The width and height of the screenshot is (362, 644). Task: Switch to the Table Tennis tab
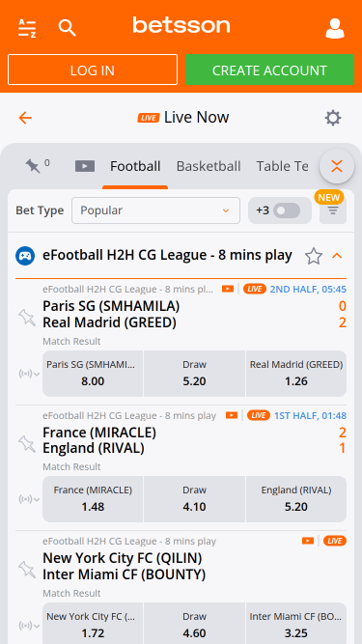tap(282, 166)
